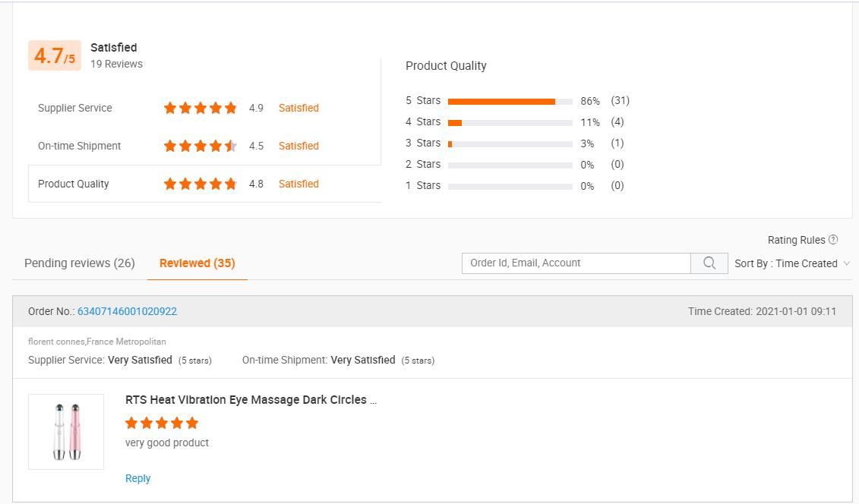
Task: Open the Sort By Time Created dropdown
Action: [x=792, y=263]
